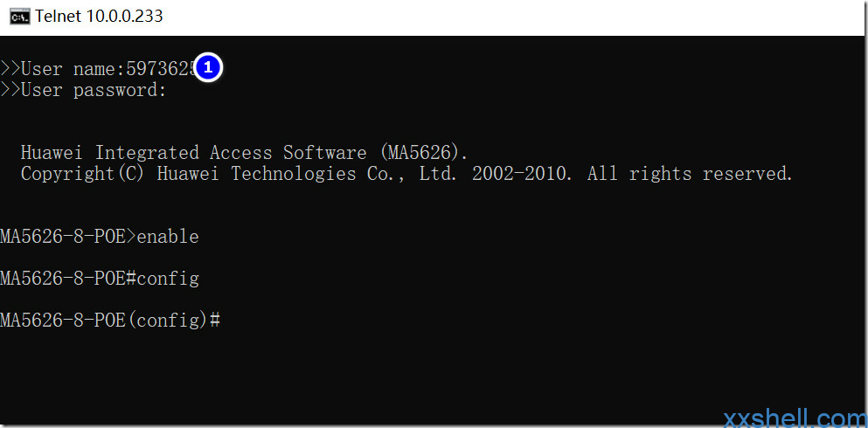
Task: Click the word Technologies in copyright line
Action: [x=294, y=174]
